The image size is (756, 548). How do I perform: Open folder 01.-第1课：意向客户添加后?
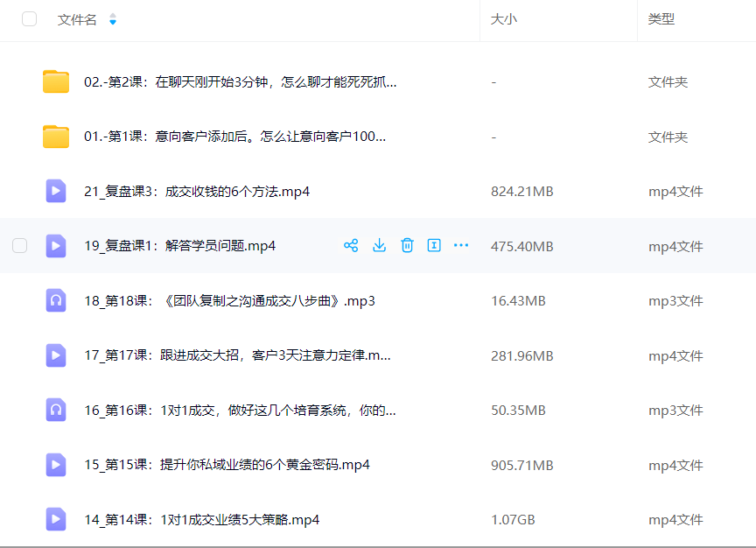pyautogui.click(x=234, y=137)
